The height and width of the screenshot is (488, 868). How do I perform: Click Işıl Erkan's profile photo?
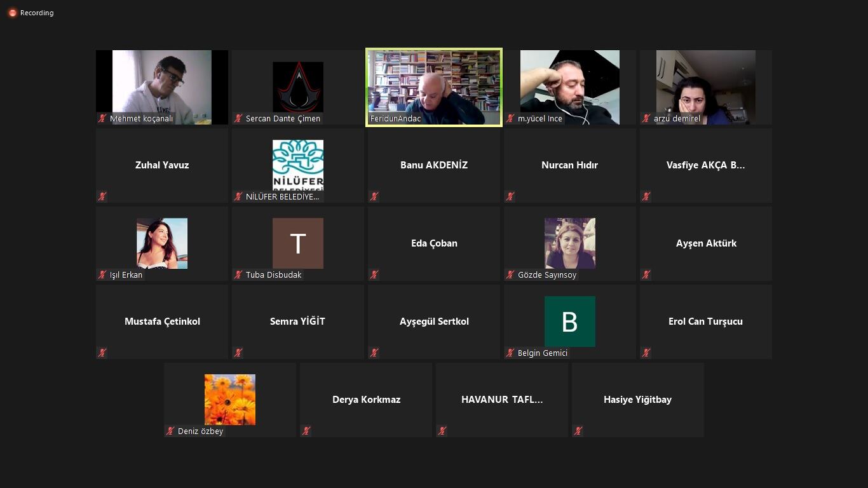pyautogui.click(x=162, y=243)
